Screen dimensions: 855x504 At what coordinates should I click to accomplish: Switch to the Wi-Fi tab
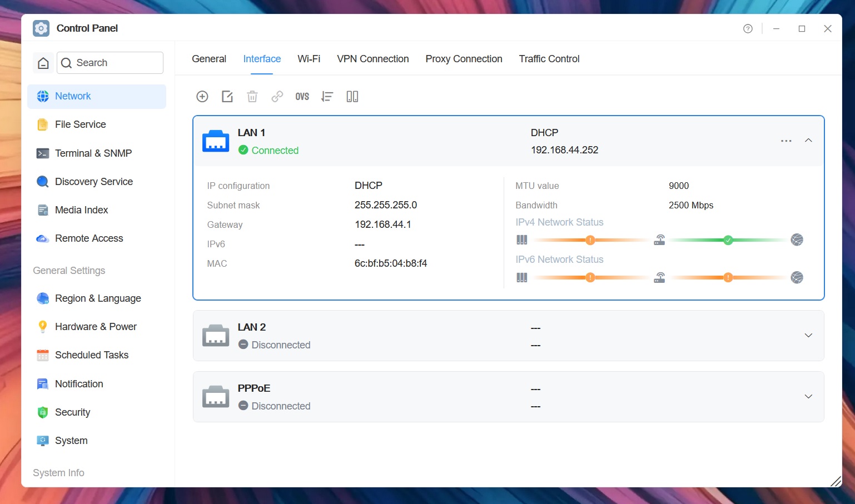pyautogui.click(x=309, y=59)
